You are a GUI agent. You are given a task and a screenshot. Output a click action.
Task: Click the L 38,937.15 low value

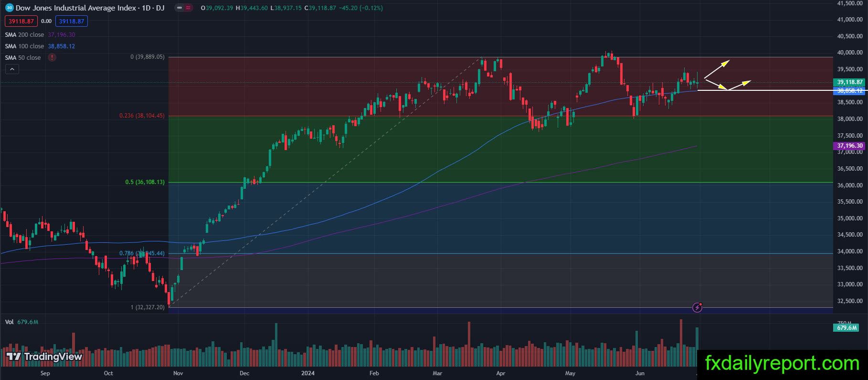[286, 8]
